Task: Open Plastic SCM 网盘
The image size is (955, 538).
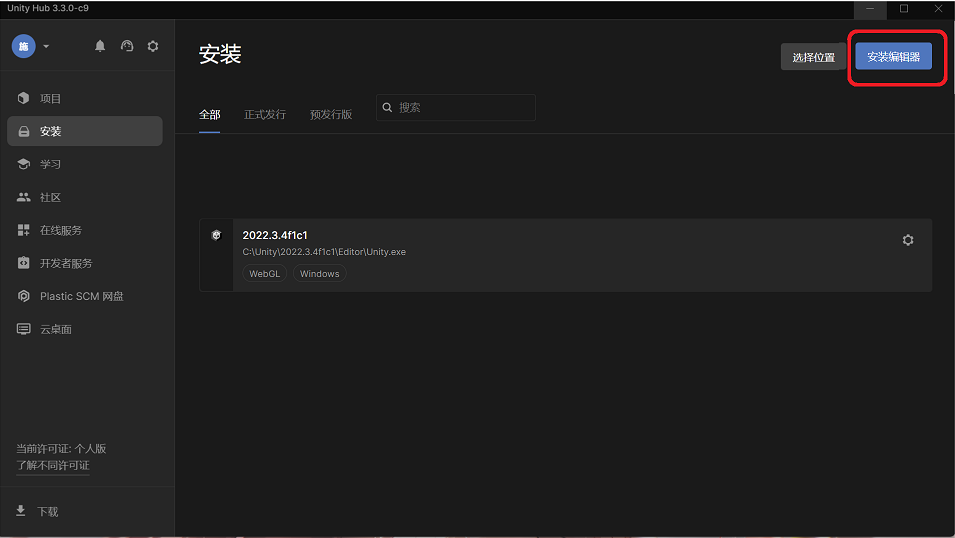Action: point(85,296)
